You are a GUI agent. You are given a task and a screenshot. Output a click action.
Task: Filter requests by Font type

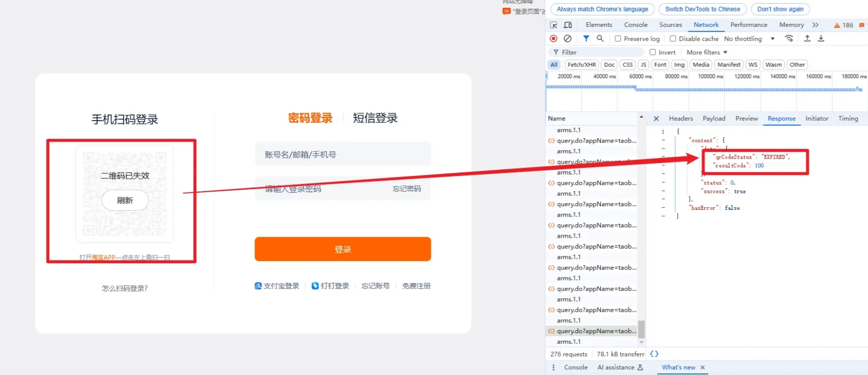pos(660,65)
